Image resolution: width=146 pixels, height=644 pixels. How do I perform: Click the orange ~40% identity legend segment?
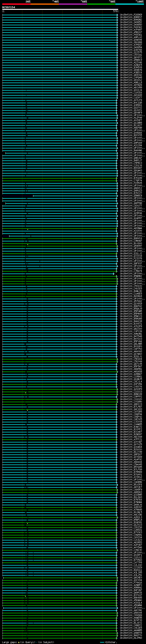[x=45, y=4]
